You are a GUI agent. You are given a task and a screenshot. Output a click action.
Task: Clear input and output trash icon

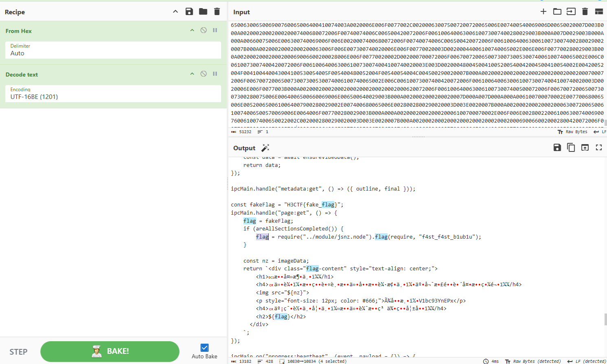coord(585,12)
